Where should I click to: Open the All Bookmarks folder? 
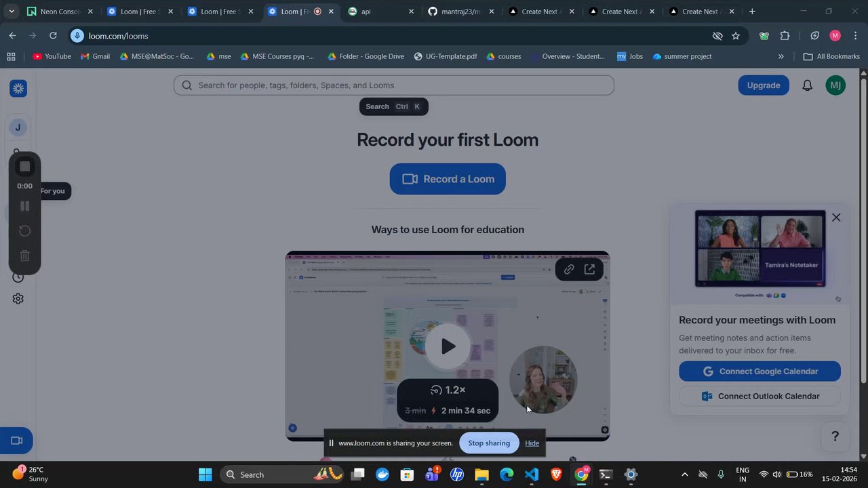coord(831,56)
